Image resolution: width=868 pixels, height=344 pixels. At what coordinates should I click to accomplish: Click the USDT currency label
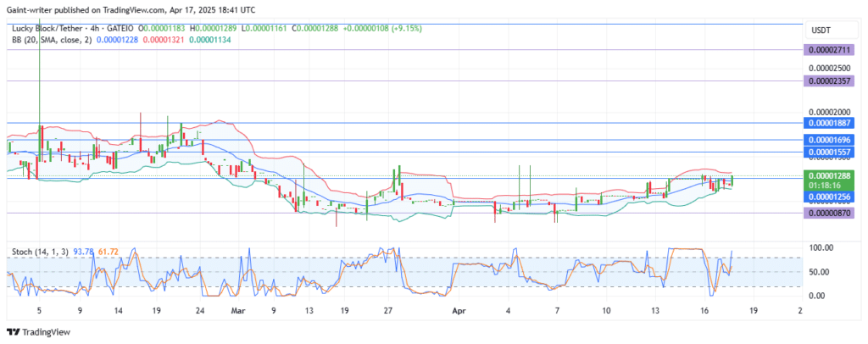(821, 30)
